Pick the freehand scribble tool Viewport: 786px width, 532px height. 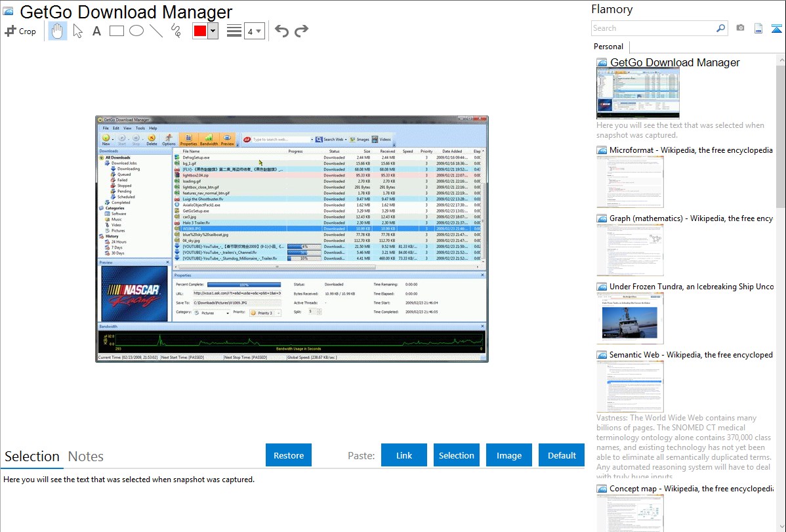pyautogui.click(x=176, y=31)
